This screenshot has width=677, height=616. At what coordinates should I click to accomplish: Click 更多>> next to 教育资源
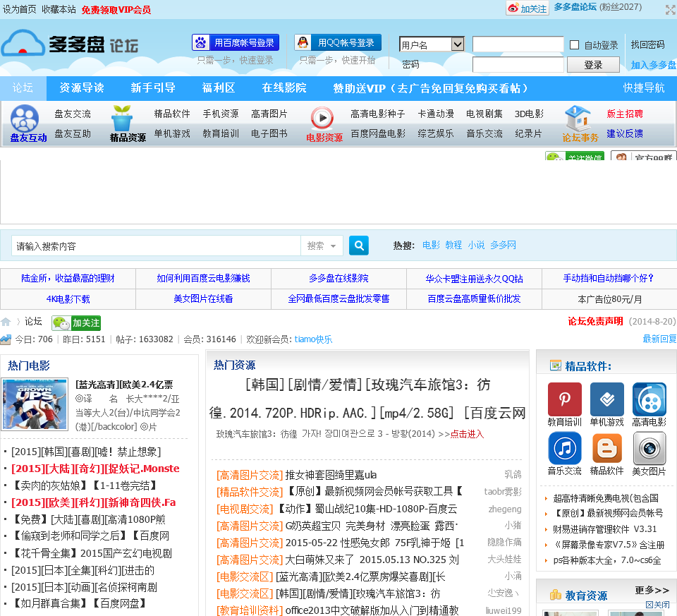(652, 590)
